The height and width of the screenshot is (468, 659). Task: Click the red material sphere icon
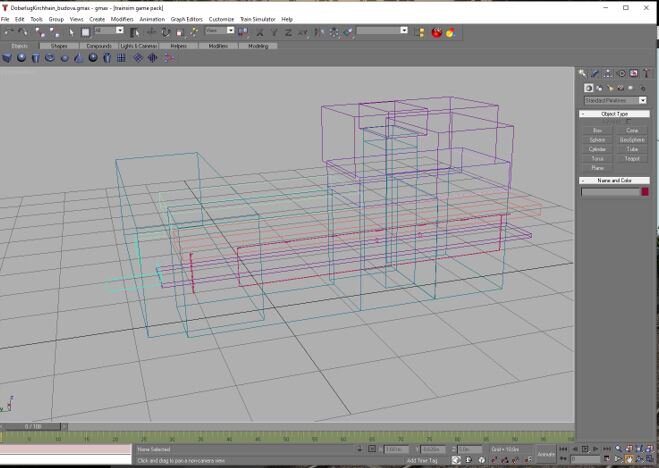tap(437, 32)
